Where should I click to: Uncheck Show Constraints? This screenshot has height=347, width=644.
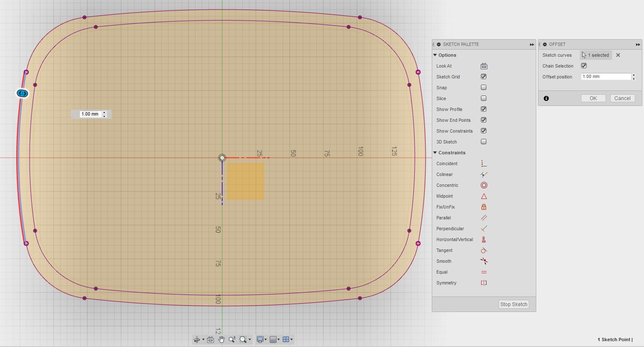click(x=483, y=131)
